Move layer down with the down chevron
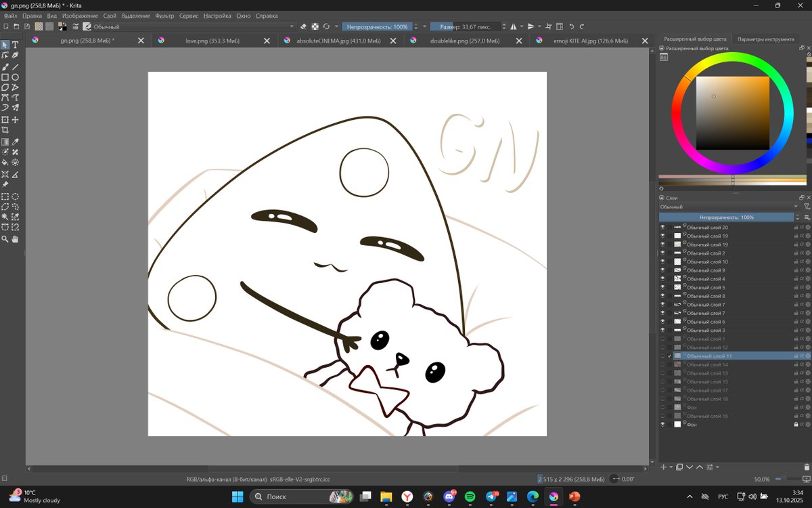The width and height of the screenshot is (812, 508). click(x=690, y=467)
